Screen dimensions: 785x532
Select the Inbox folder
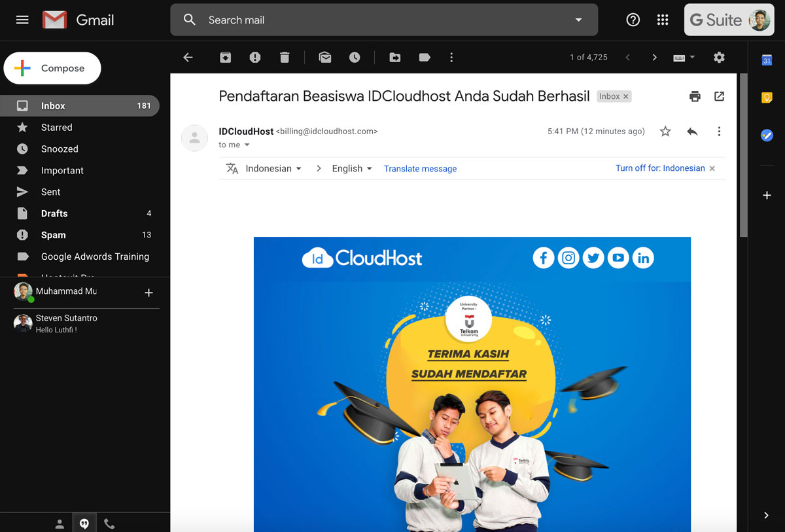[x=80, y=106]
